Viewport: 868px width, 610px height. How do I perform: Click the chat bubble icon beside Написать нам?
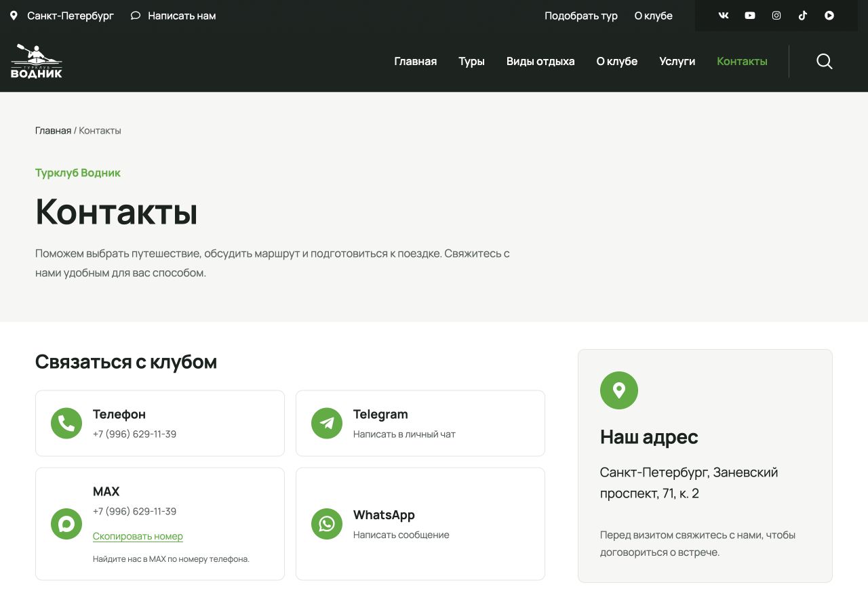pyautogui.click(x=136, y=16)
